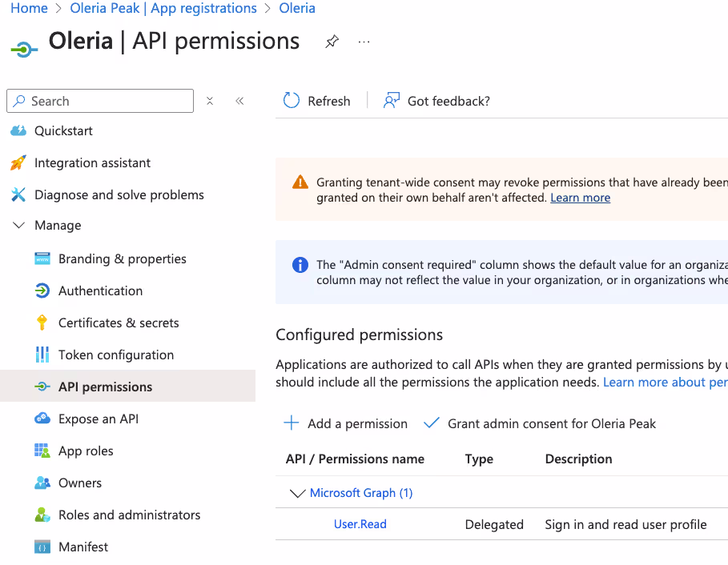Click the Expose an API cloud icon

pyautogui.click(x=42, y=419)
